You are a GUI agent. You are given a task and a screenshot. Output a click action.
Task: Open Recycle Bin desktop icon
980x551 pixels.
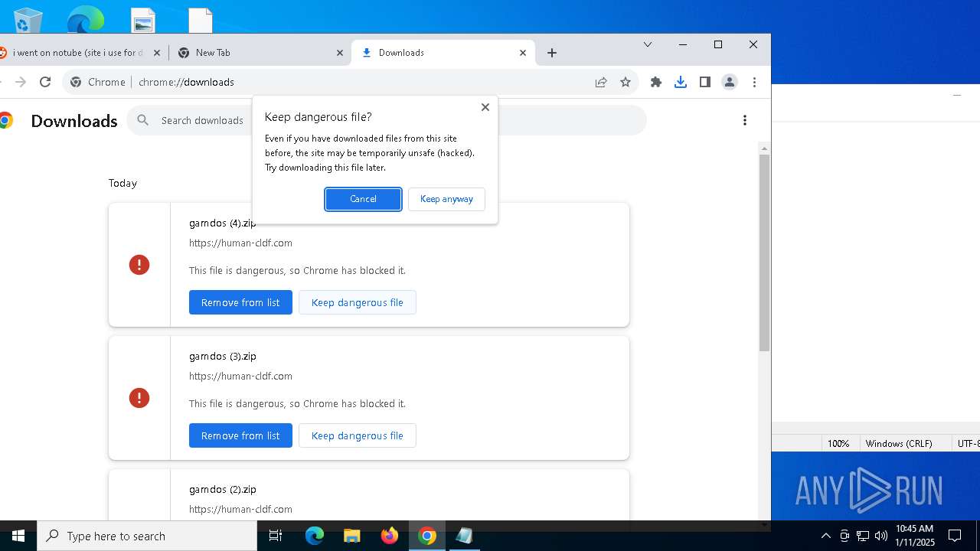(x=28, y=20)
